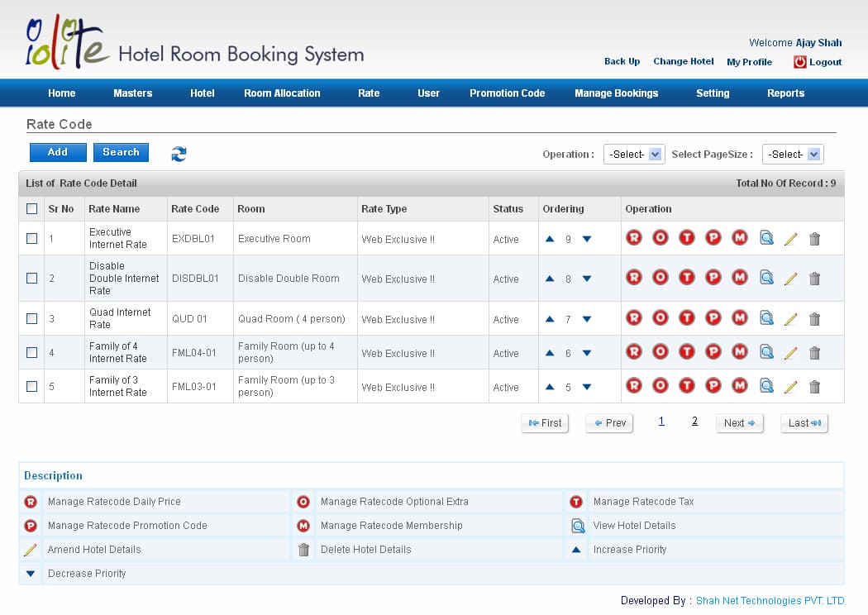Screen dimensions: 868x615
Task: Open Manage Ratecode Promotion Code for Family of 4 rate
Action: [x=713, y=352]
